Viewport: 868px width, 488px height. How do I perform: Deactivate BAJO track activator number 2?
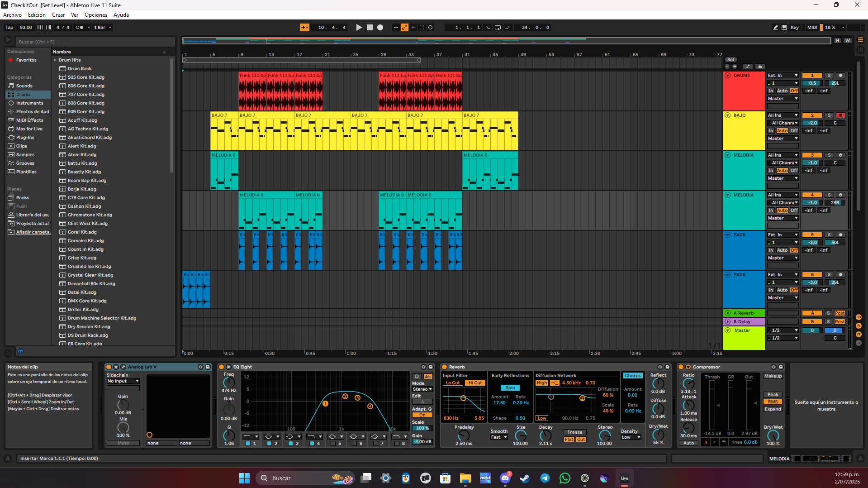[812, 115]
